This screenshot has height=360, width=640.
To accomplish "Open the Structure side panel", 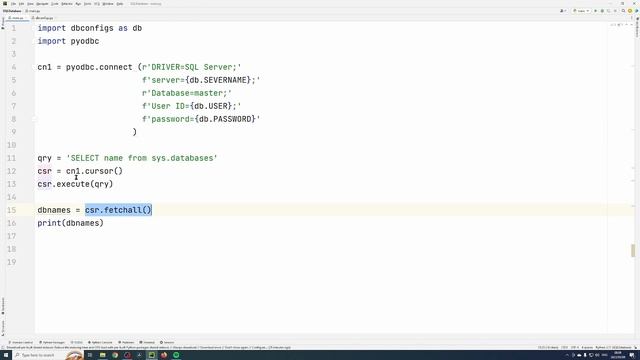I will [3, 328].
